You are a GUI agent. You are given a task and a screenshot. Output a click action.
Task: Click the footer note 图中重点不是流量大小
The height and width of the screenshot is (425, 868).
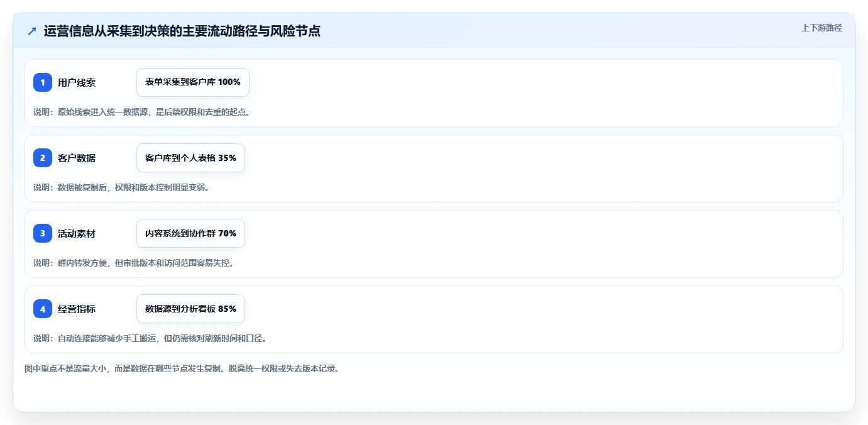182,368
